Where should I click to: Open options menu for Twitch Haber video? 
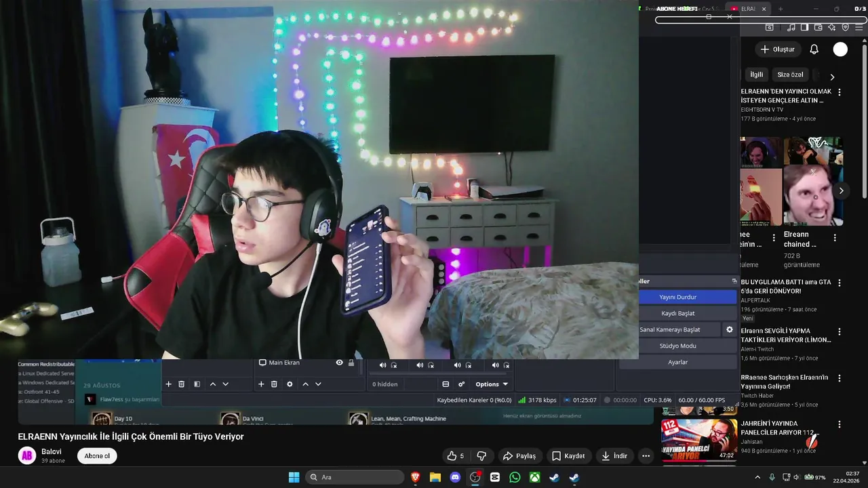[840, 378]
